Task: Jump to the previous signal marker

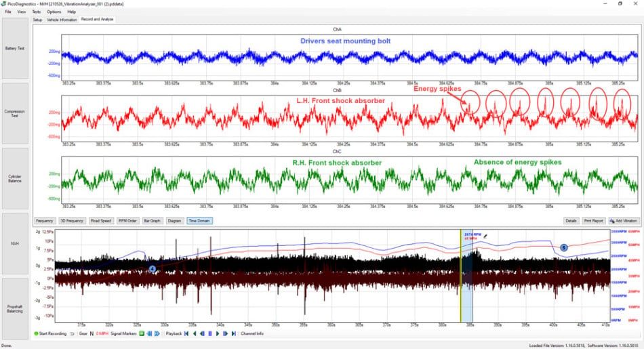Action: (149, 334)
